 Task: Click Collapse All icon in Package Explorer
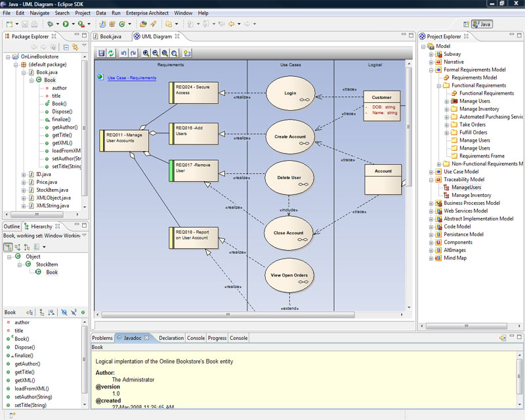[66, 47]
